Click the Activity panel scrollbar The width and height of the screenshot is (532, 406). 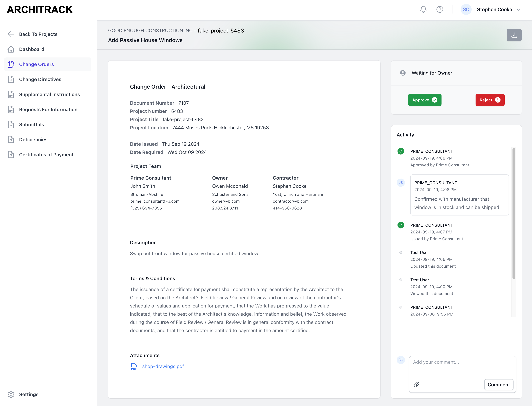[x=514, y=213]
